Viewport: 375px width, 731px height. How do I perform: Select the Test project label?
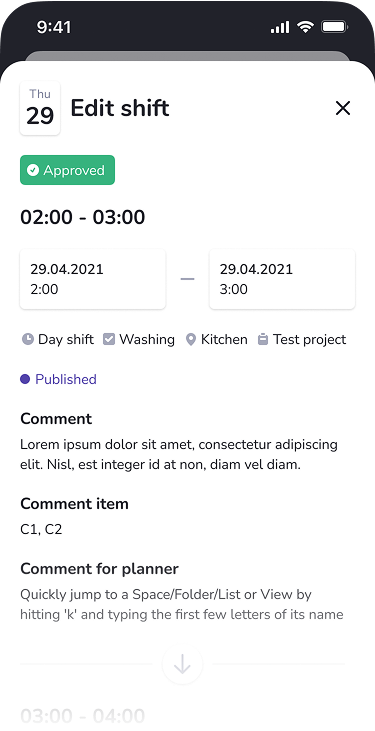[310, 339]
